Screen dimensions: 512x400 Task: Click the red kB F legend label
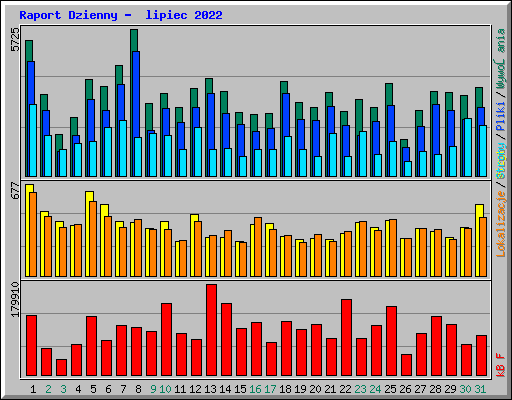[500, 364]
